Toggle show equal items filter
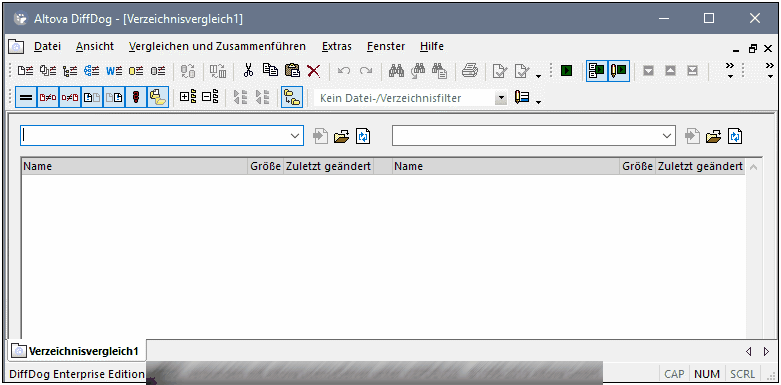This screenshot has width=781, height=385. 26,98
